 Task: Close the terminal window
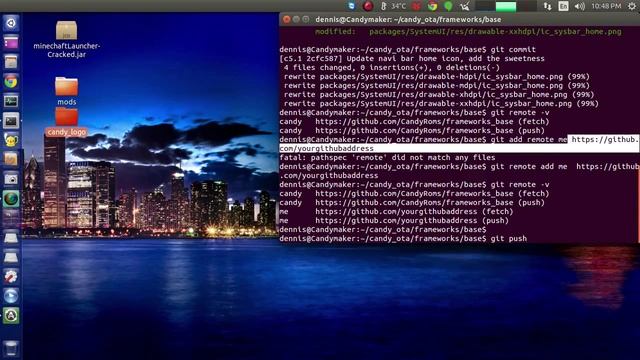click(x=287, y=19)
